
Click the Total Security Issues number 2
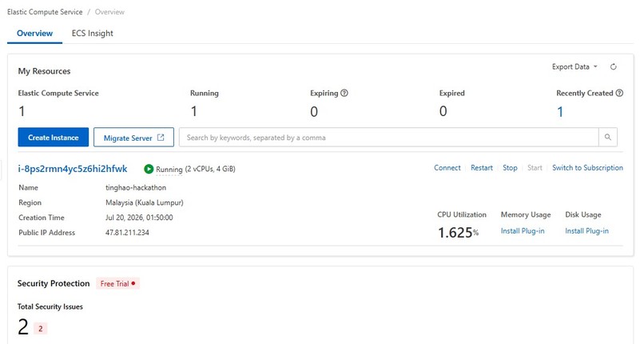(23, 326)
